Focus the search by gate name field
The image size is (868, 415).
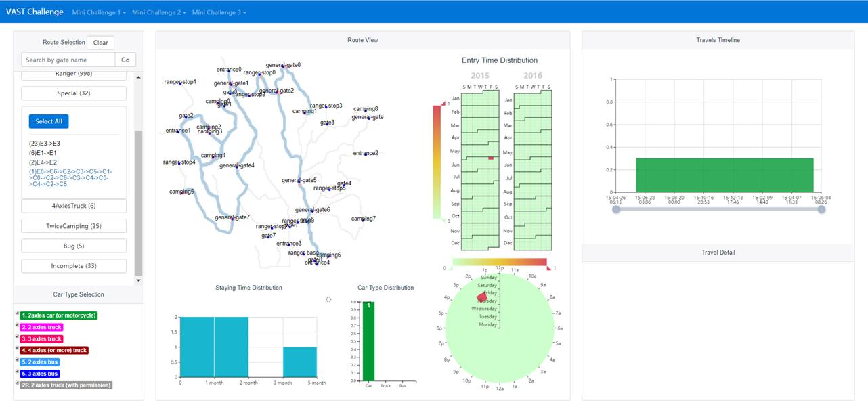pos(68,60)
